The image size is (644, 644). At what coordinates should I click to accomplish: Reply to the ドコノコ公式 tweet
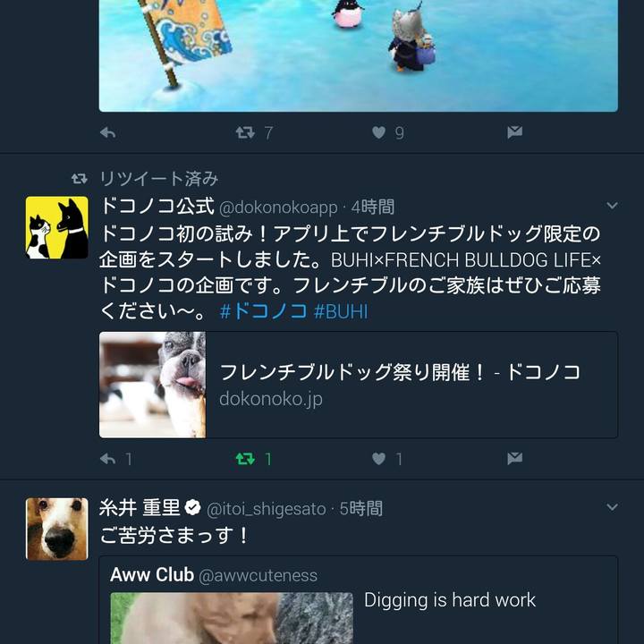(x=108, y=459)
